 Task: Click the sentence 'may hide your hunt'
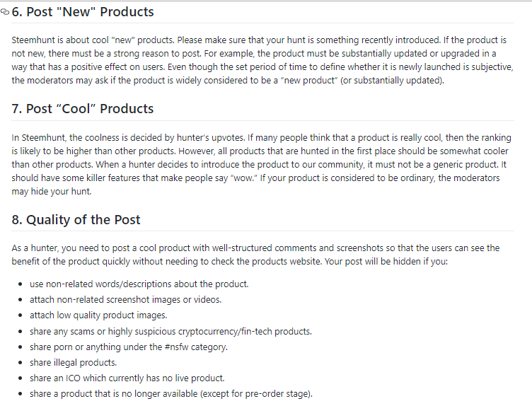52,191
